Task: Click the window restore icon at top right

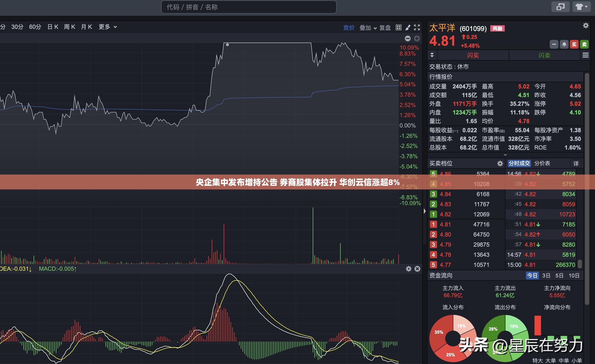Action: (560, 7)
